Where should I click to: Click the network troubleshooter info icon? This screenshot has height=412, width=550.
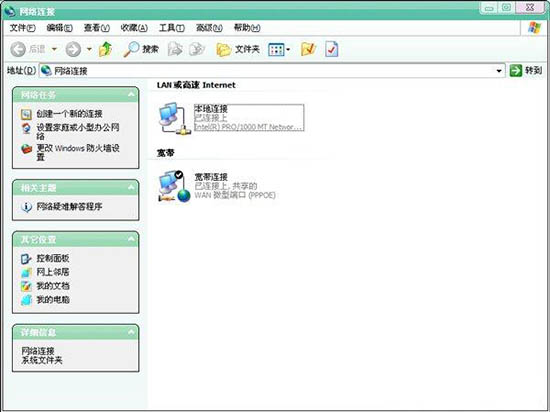tap(26, 207)
